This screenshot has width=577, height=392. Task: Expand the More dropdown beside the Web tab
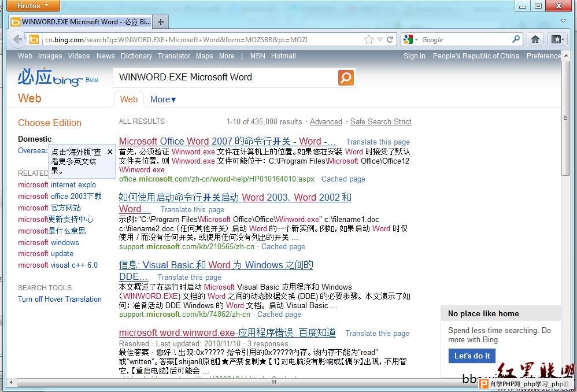163,99
